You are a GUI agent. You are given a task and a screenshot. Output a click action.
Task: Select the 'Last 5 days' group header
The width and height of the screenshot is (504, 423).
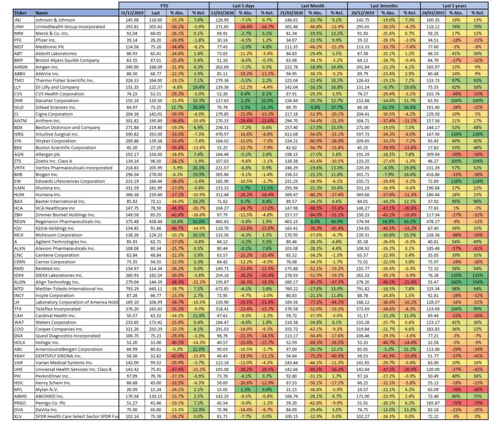243,6
